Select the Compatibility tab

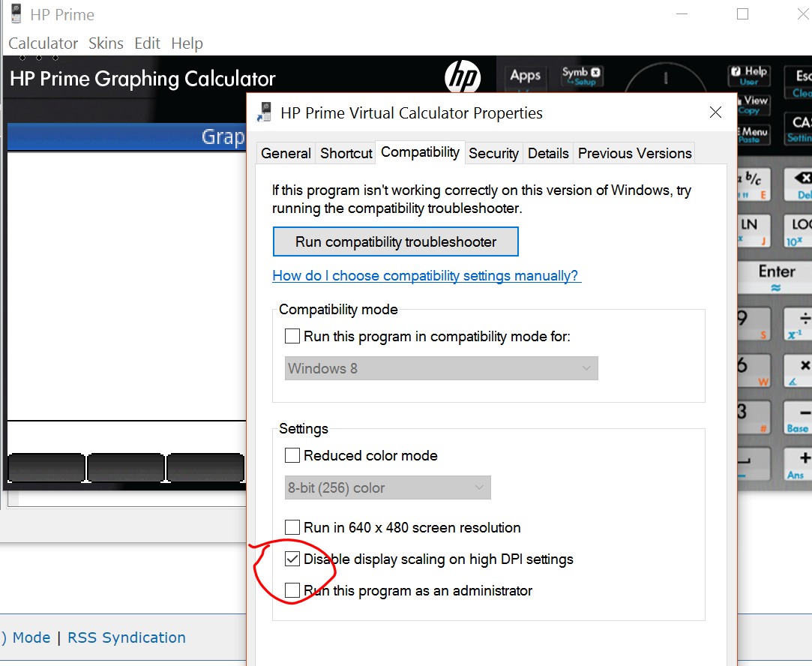pos(420,152)
